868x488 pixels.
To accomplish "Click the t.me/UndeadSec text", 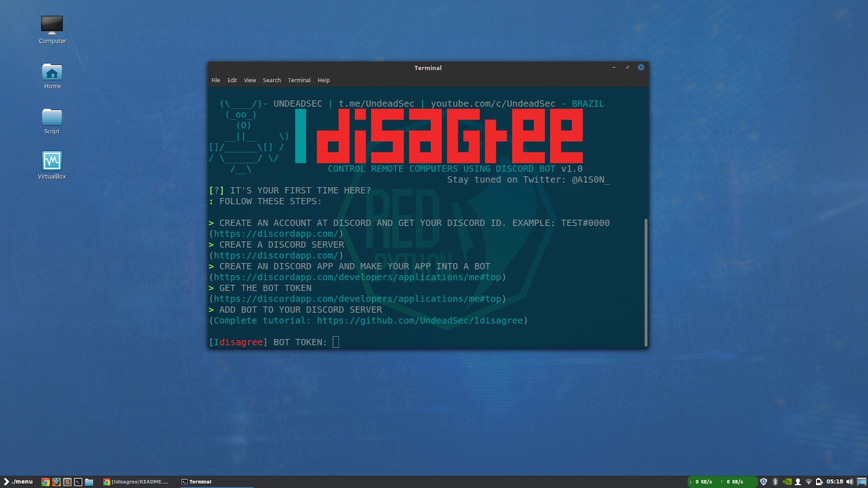I will [x=376, y=104].
